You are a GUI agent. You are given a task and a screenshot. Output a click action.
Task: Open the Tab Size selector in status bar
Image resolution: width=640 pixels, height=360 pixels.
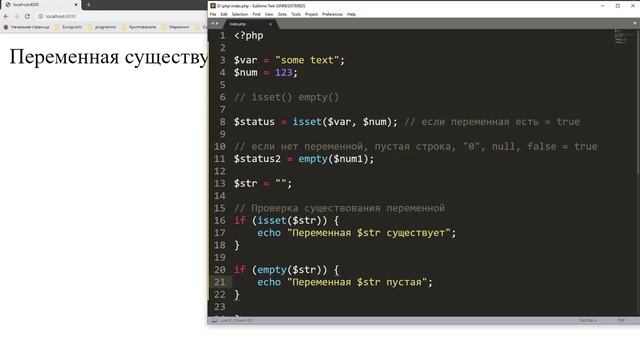click(x=587, y=320)
